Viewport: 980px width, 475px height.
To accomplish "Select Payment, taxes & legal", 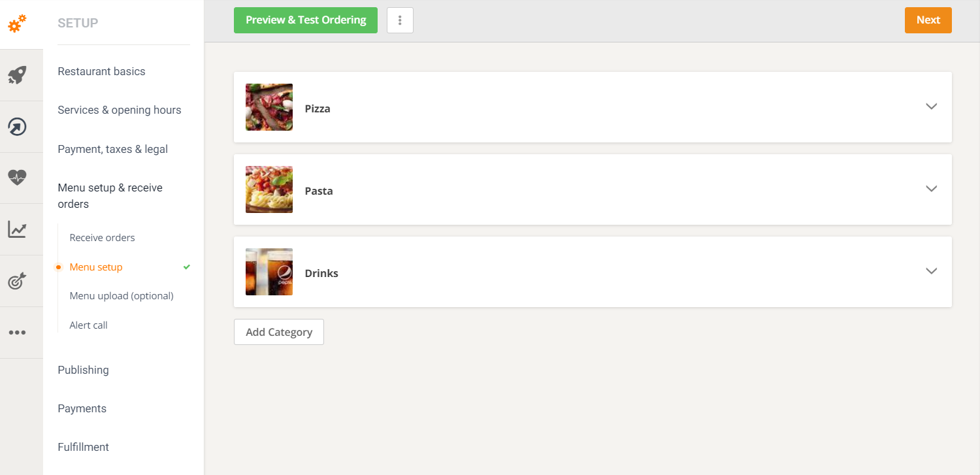I will [x=113, y=149].
